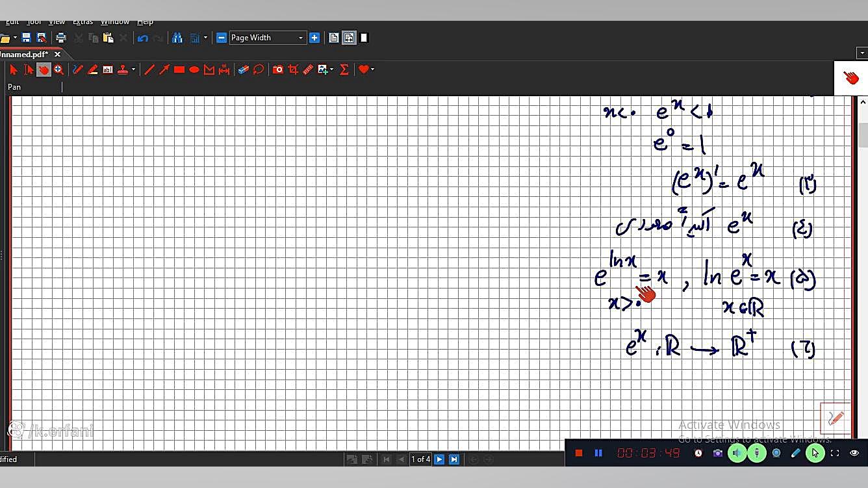Open the toolbar overflow arrow at far right
868x488 pixels.
click(862, 53)
